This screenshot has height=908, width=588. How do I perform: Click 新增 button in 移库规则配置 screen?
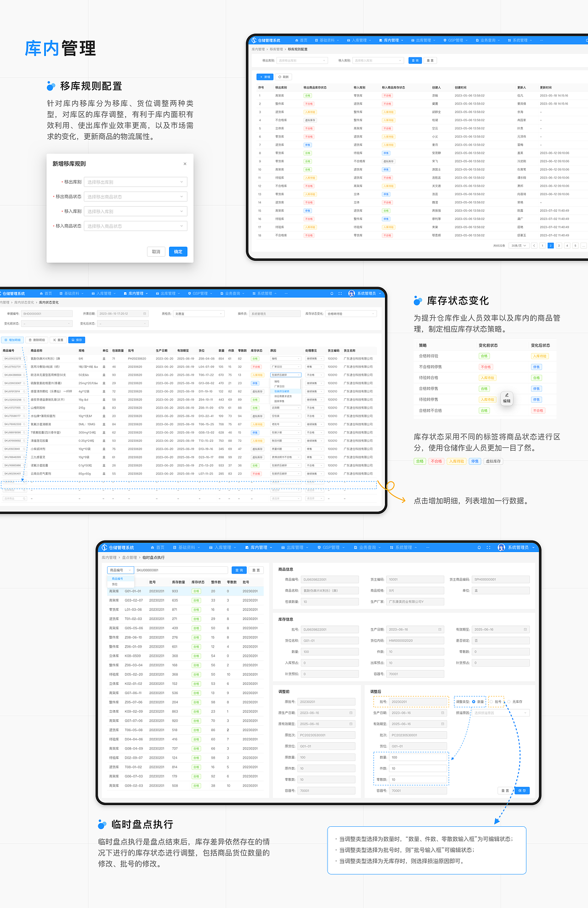point(265,77)
